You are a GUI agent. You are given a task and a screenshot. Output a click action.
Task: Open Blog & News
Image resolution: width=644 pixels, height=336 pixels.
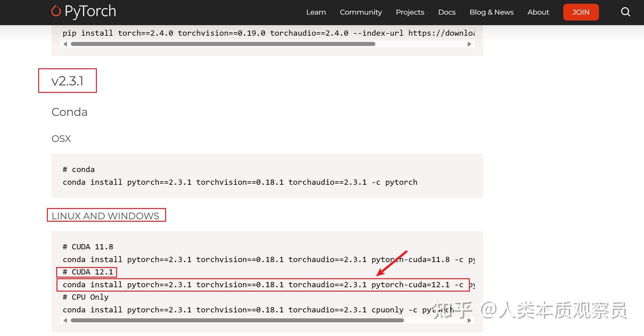pyautogui.click(x=491, y=12)
